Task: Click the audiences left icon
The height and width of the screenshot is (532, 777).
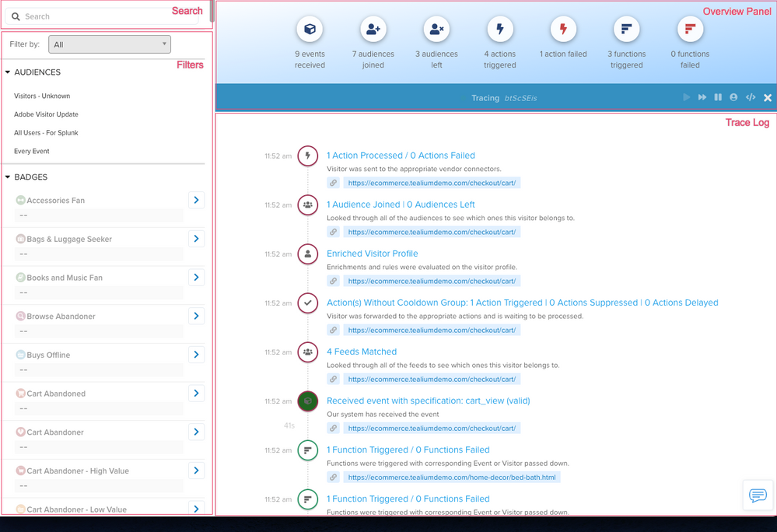Action: coord(436,30)
